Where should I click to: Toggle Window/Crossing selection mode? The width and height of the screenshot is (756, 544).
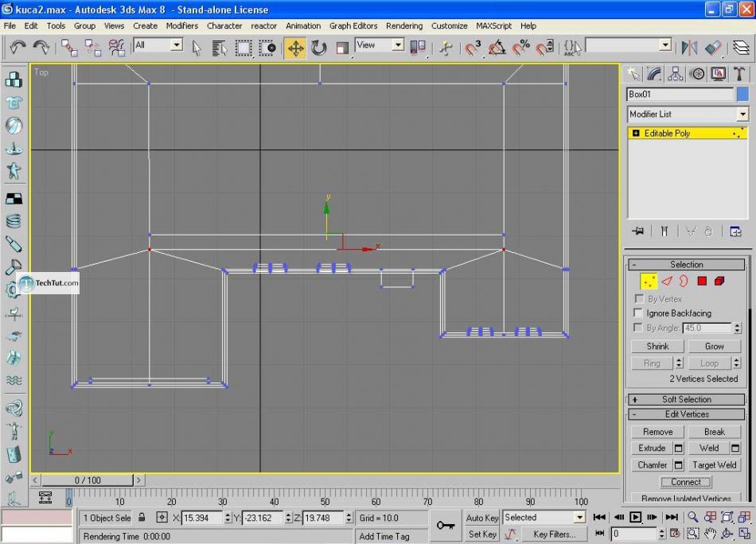267,48
